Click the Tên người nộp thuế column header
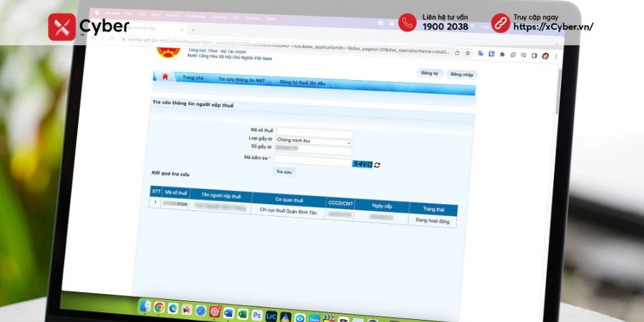644x322 pixels. pyautogui.click(x=221, y=196)
